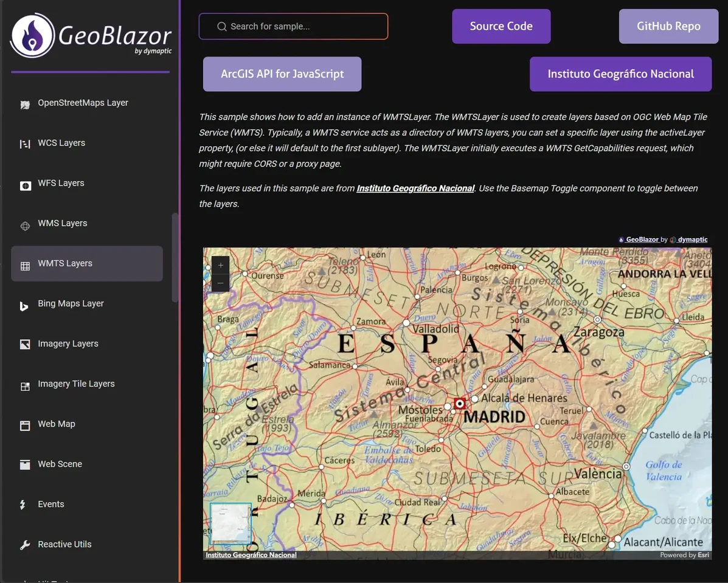Image resolution: width=728 pixels, height=583 pixels.
Task: Open the Events section from the sidebar
Action: point(50,505)
